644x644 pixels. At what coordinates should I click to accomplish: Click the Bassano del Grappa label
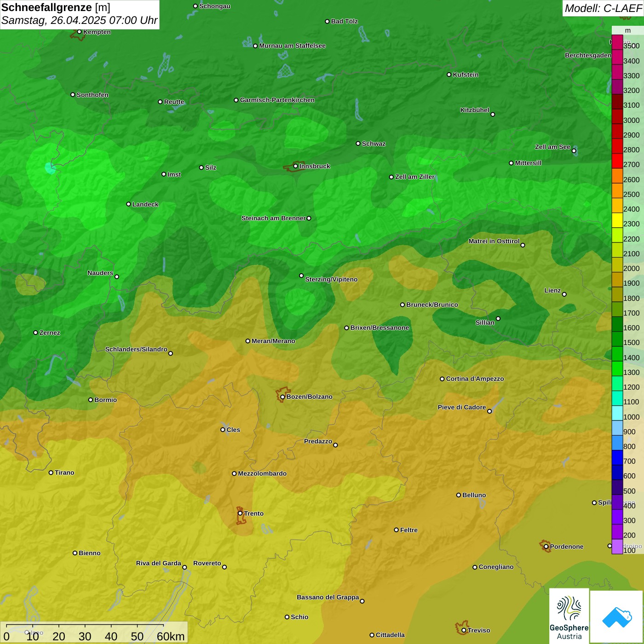pos(328,597)
